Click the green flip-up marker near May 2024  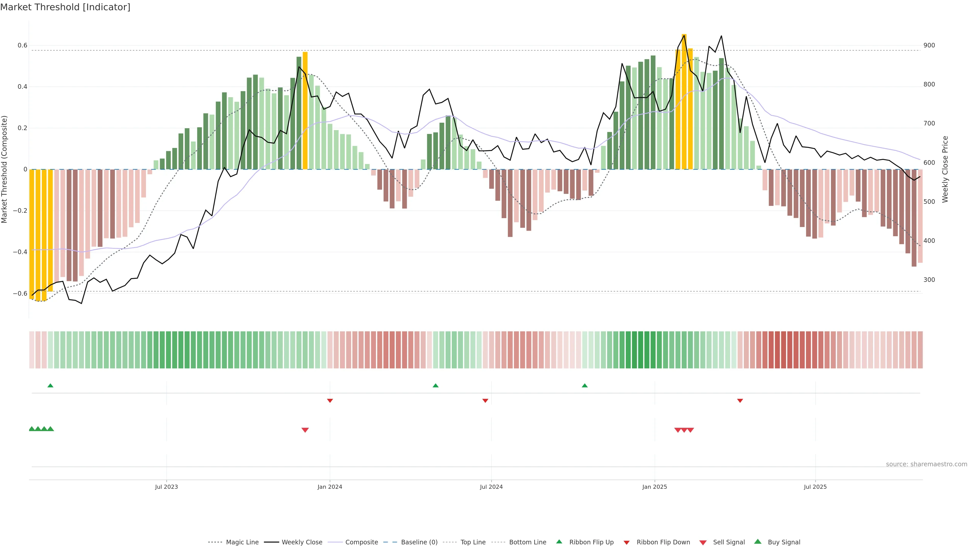click(436, 386)
